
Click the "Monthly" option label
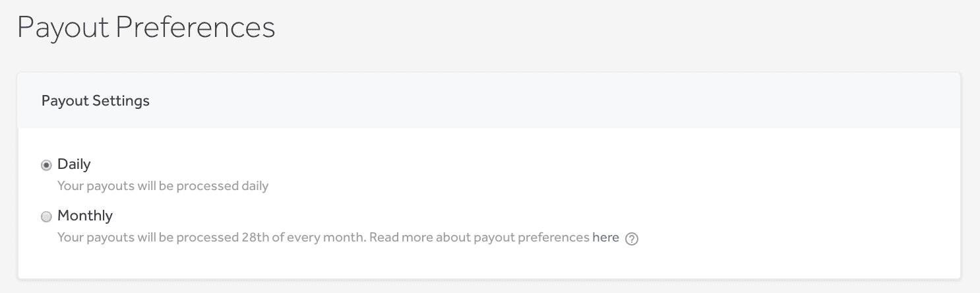(x=85, y=215)
